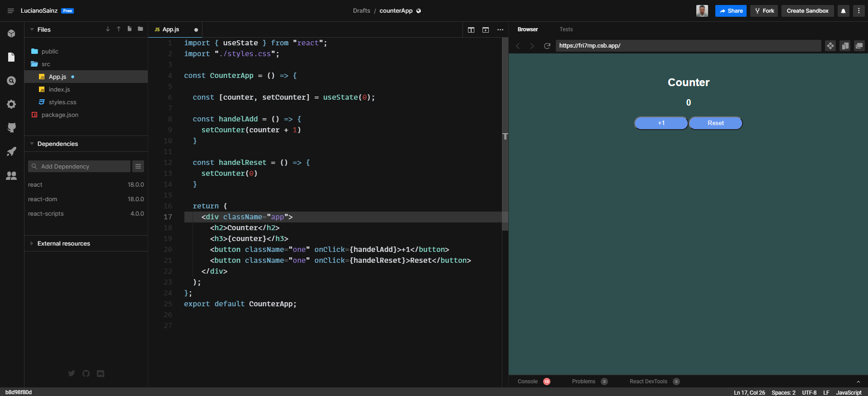Viewport: 868px width, 396px height.
Task: Click the react-dom dependency row
Action: (x=86, y=199)
